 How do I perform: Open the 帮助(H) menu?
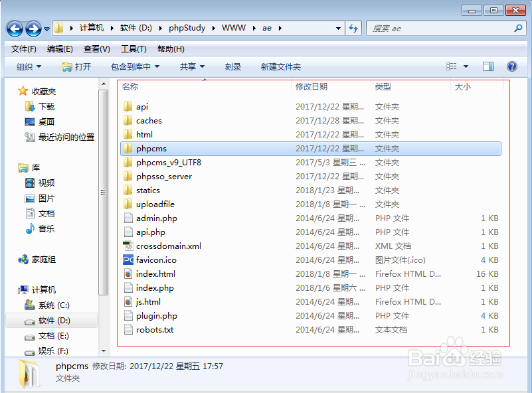pos(171,49)
